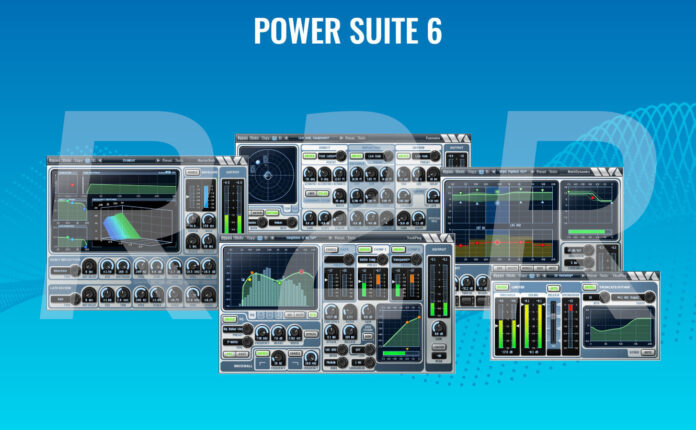
Task: Enable the unlit Gate button in TrackPlug
Action: [331, 249]
